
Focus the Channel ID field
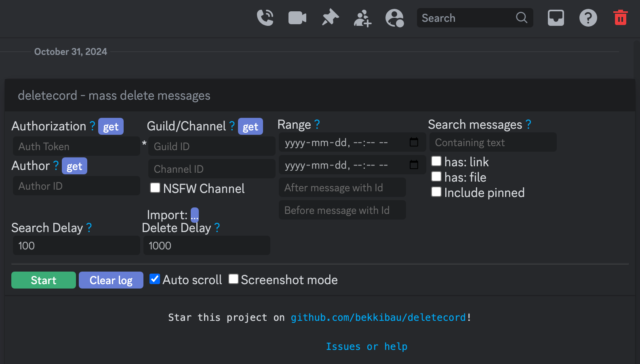click(x=212, y=169)
